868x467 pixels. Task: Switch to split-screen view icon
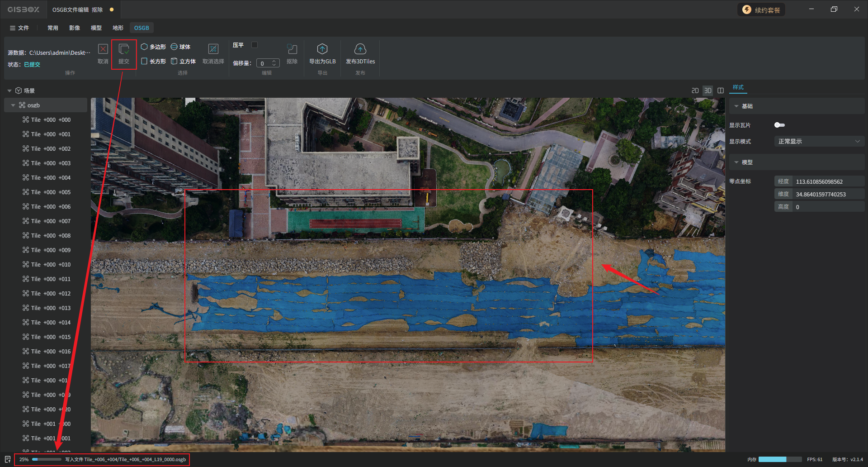(721, 91)
